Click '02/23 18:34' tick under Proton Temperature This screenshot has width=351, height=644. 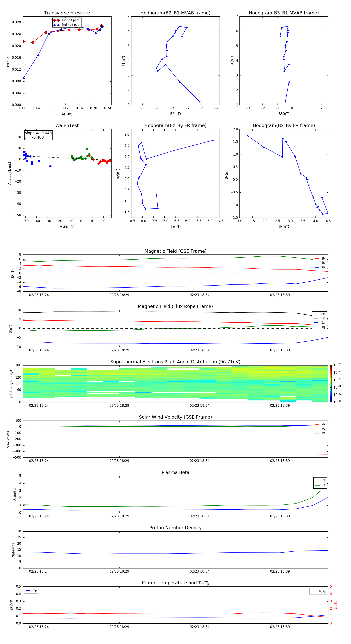coord(200,627)
